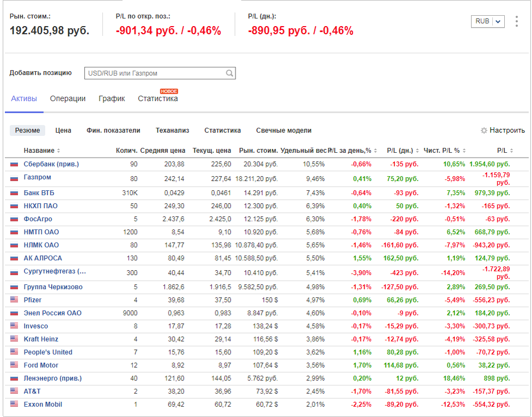Click the Колич. column header

pos(127,151)
